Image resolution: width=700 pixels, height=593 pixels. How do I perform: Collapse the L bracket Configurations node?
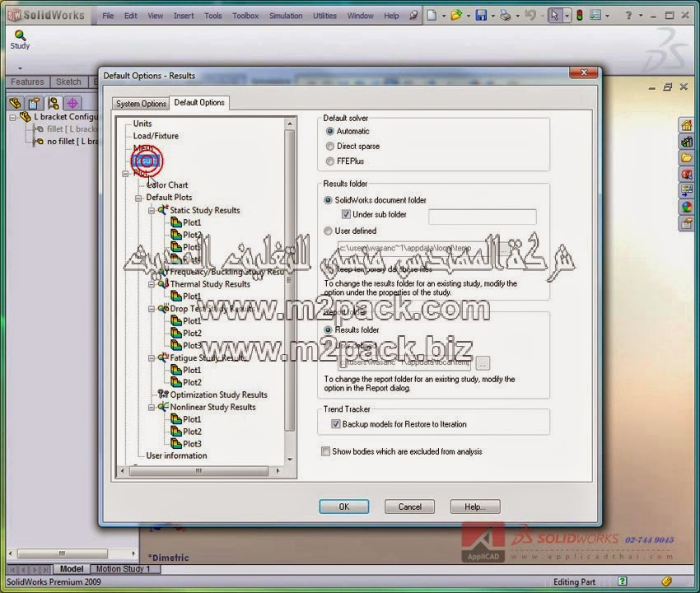13,118
